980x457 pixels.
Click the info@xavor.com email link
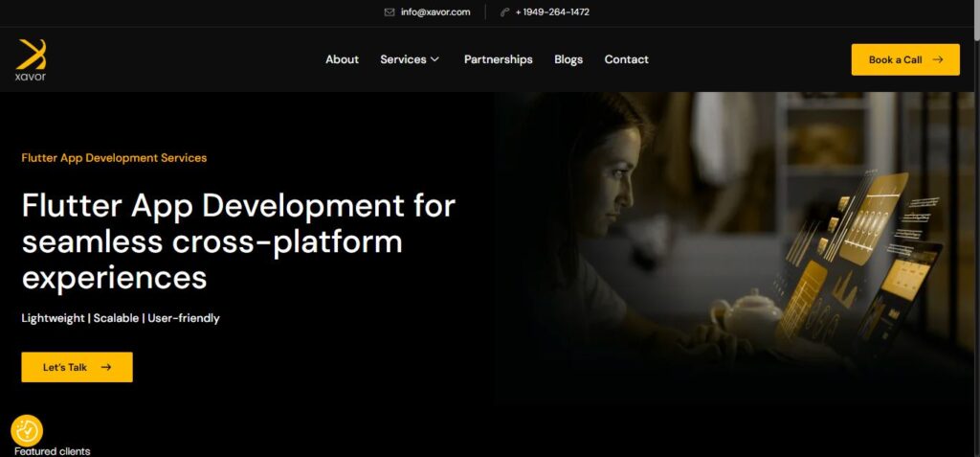click(435, 12)
